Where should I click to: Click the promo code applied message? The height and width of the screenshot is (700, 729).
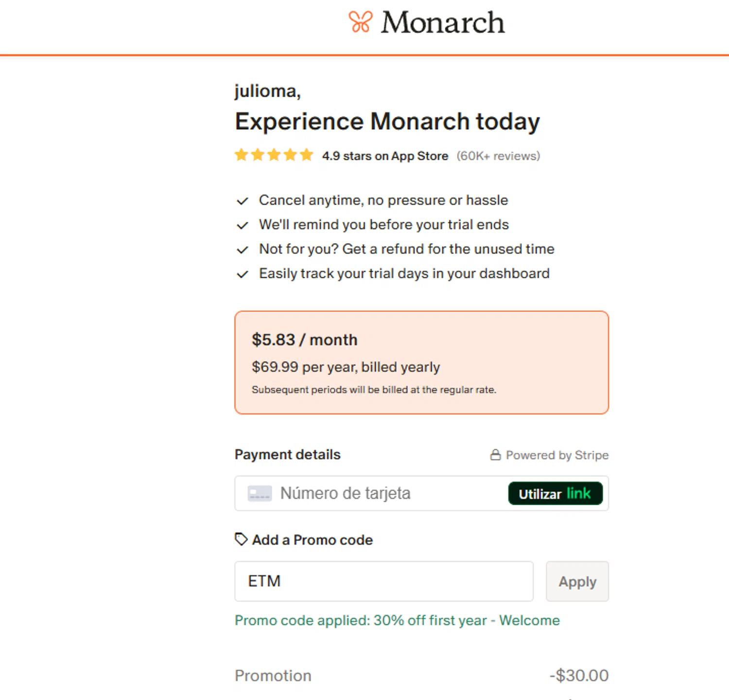397,620
